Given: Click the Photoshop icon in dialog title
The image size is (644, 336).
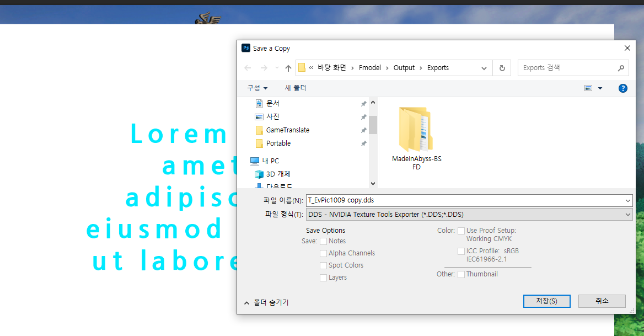Looking at the screenshot, I should coord(245,48).
